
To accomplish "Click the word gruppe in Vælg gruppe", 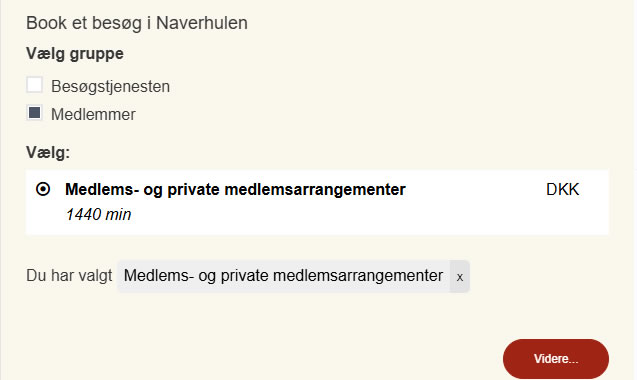I will point(97,55).
